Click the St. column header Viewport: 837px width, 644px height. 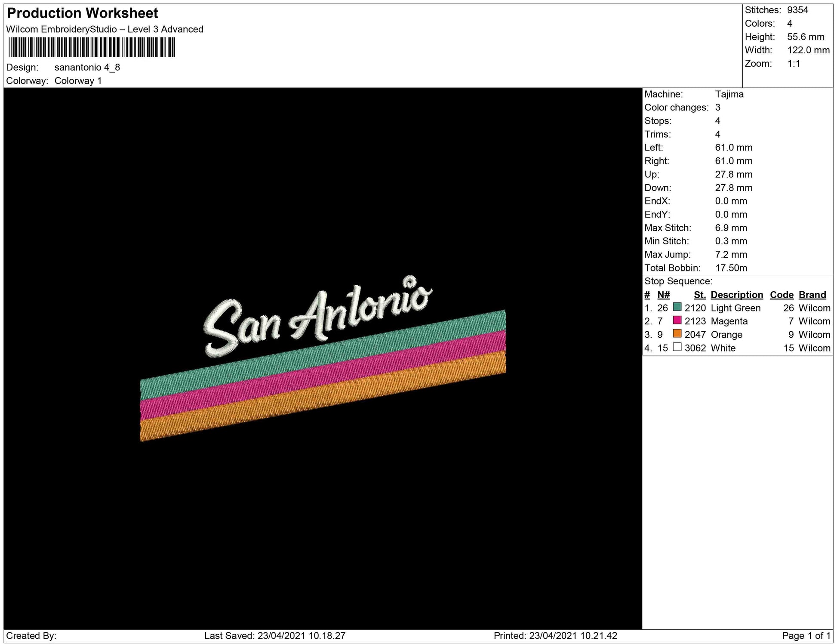click(699, 295)
